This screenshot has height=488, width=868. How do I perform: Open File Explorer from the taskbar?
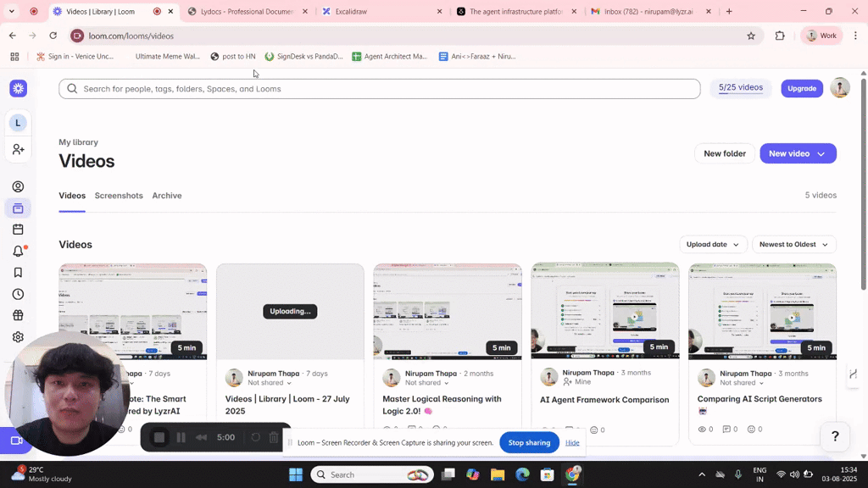click(497, 474)
